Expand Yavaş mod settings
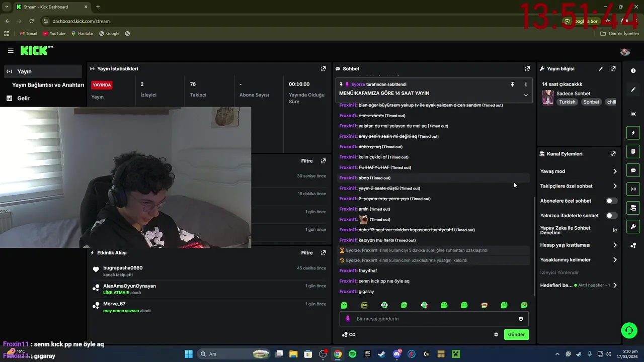Image resolution: width=644 pixels, height=362 pixels. [579, 171]
